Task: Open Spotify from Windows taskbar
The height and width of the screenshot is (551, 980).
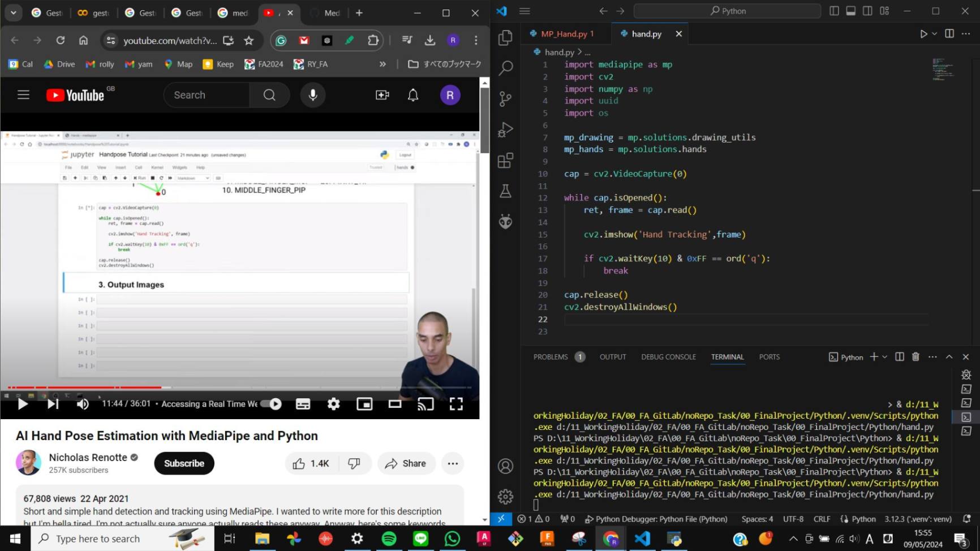Action: 389,539
